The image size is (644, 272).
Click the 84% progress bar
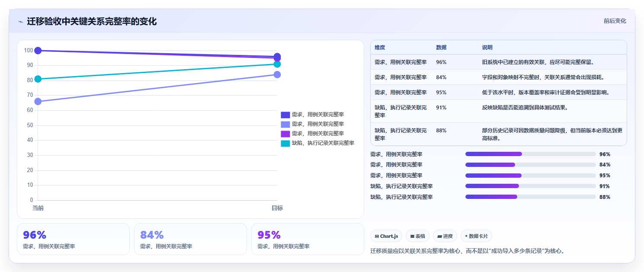530,165
